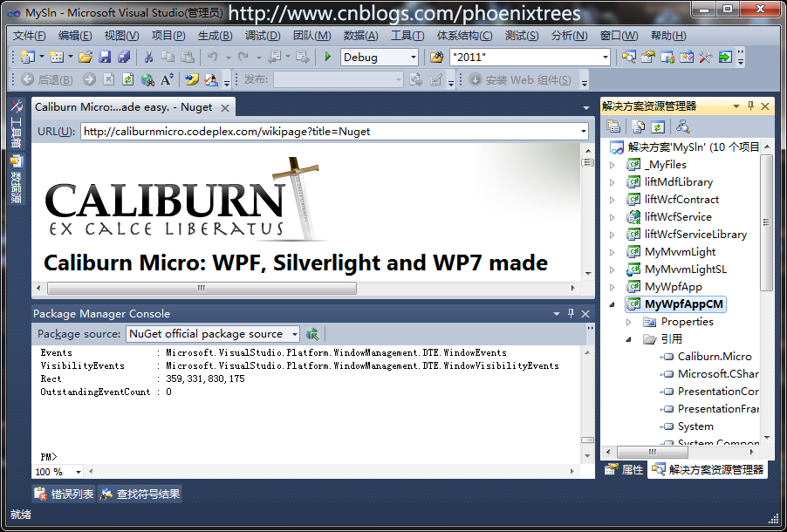The width and height of the screenshot is (787, 532).
Task: Open the Solution Explorer window options arrow
Action: click(x=736, y=106)
